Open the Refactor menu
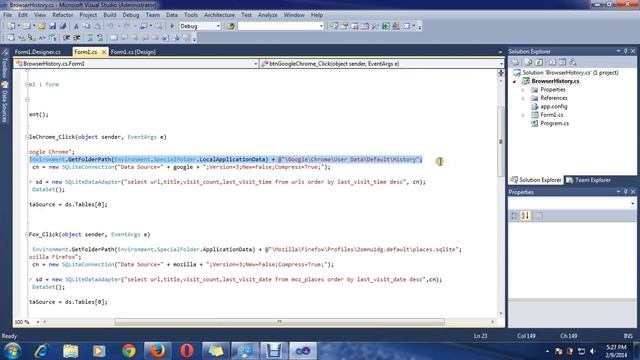The height and width of the screenshot is (360, 640). pyautogui.click(x=62, y=15)
